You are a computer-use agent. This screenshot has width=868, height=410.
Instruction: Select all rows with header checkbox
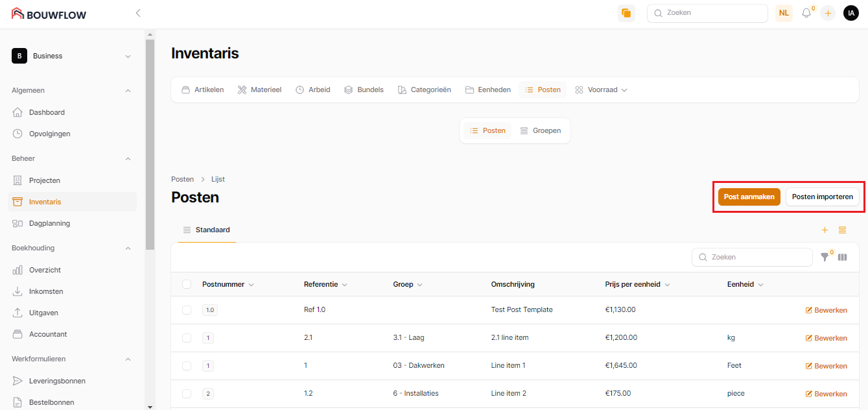(x=187, y=284)
